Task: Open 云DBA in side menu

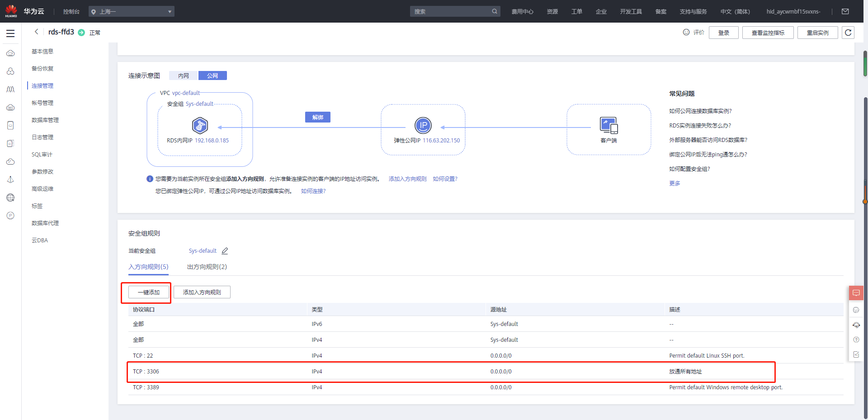Action: pos(40,241)
